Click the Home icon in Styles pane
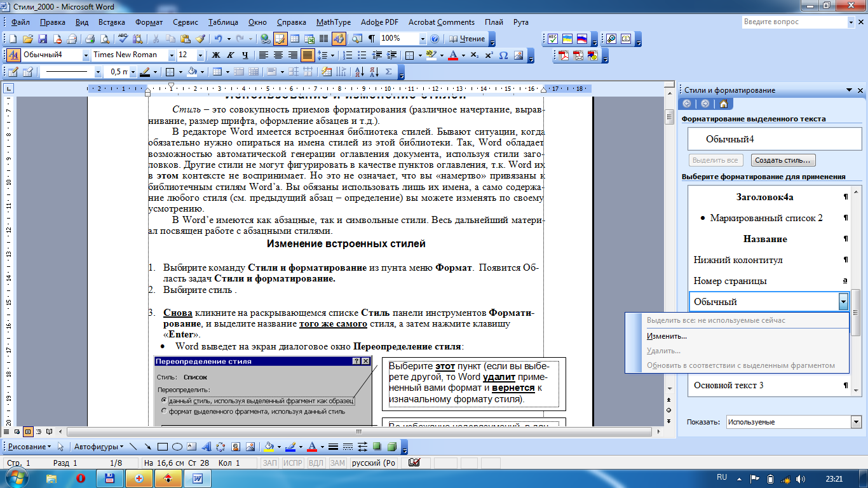The image size is (868, 488). (723, 104)
